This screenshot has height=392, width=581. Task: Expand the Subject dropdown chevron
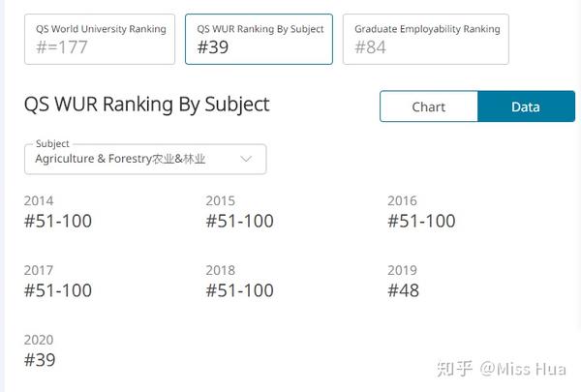pyautogui.click(x=246, y=159)
